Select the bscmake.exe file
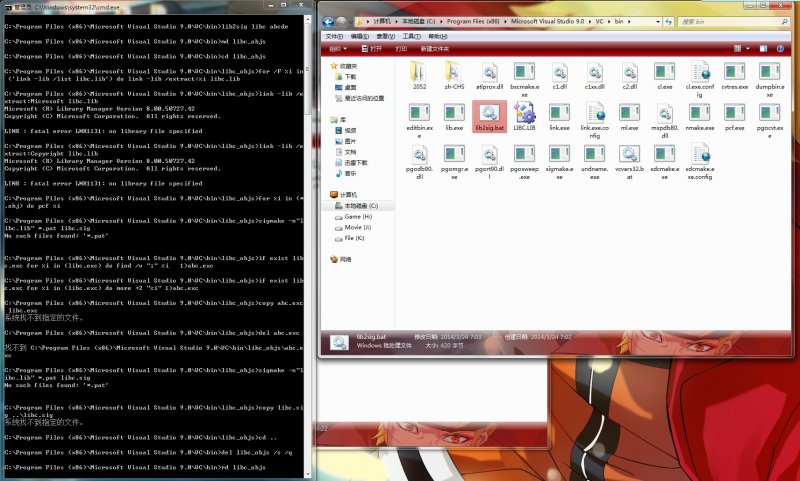 pos(524,79)
